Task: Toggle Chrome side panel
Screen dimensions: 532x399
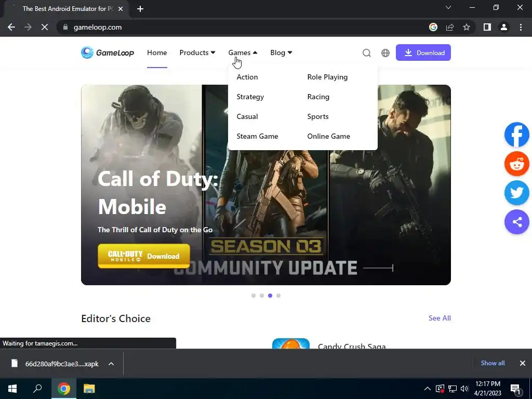Action: [x=487, y=27]
